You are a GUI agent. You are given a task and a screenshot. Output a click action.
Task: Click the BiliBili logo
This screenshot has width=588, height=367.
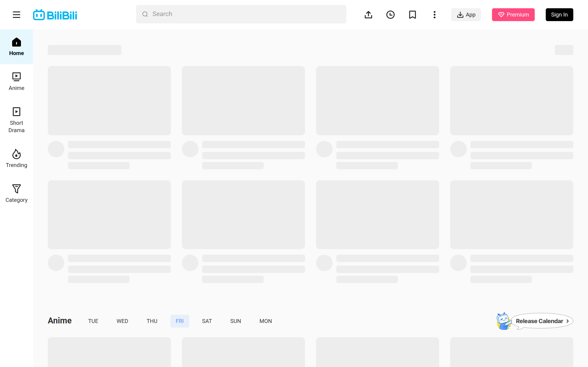coord(55,15)
